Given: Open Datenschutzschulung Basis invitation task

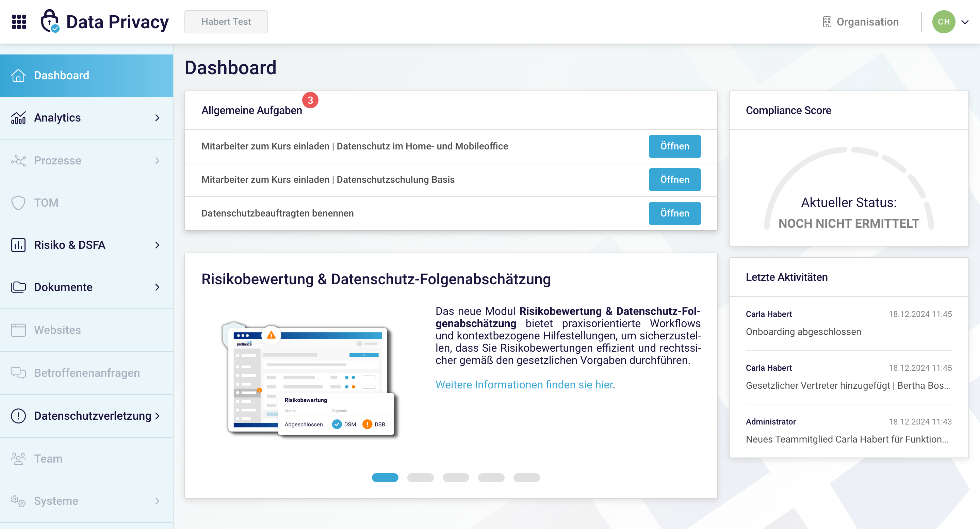Looking at the screenshot, I should (674, 180).
